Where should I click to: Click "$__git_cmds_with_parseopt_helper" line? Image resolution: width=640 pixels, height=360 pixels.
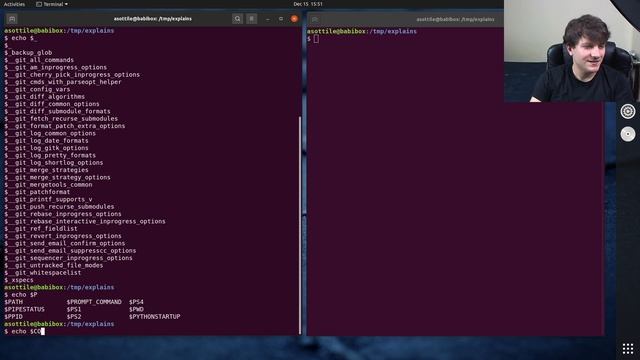point(63,82)
